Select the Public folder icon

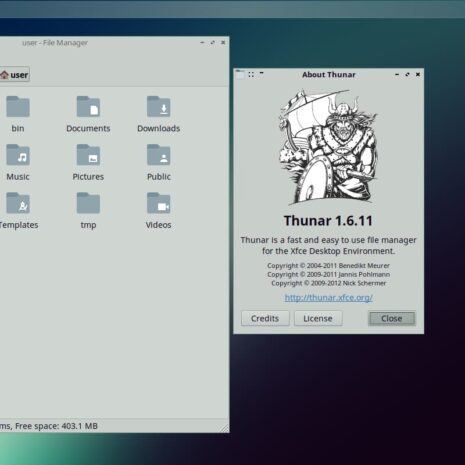(x=158, y=155)
